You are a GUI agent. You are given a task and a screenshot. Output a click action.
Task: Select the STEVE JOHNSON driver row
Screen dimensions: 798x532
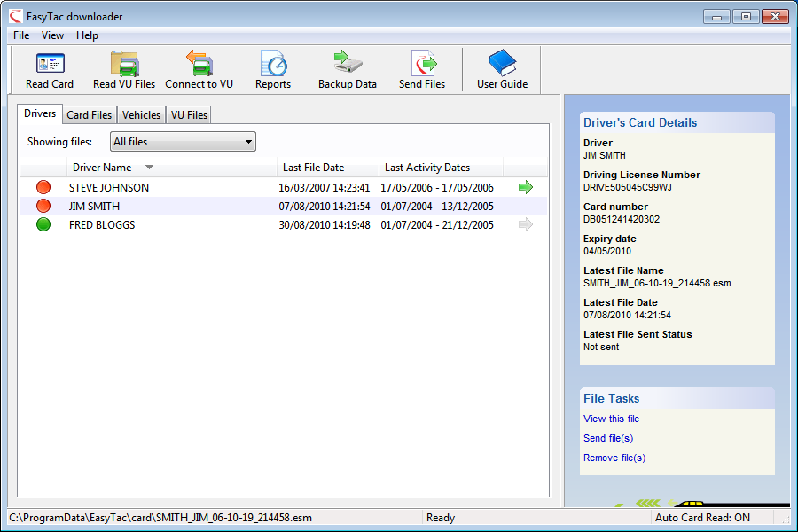point(284,187)
